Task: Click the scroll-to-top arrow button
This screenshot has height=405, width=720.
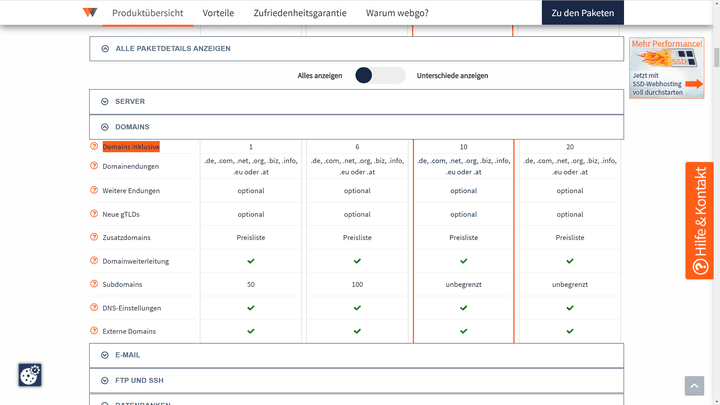Action: [694, 386]
